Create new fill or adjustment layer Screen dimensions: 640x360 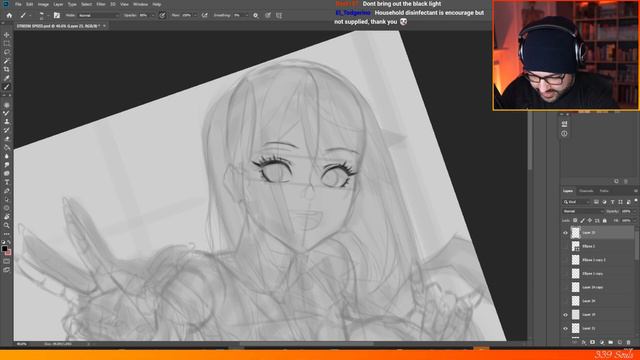click(x=602, y=342)
